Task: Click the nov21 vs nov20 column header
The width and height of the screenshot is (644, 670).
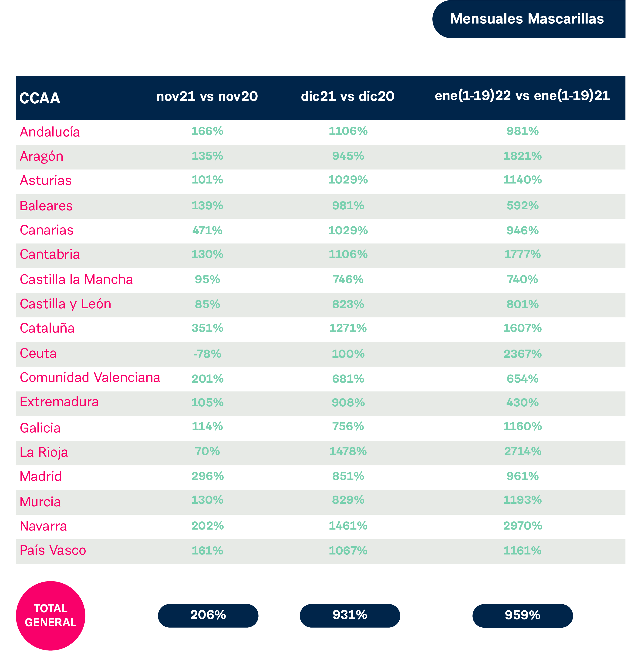Action: pos(207,96)
